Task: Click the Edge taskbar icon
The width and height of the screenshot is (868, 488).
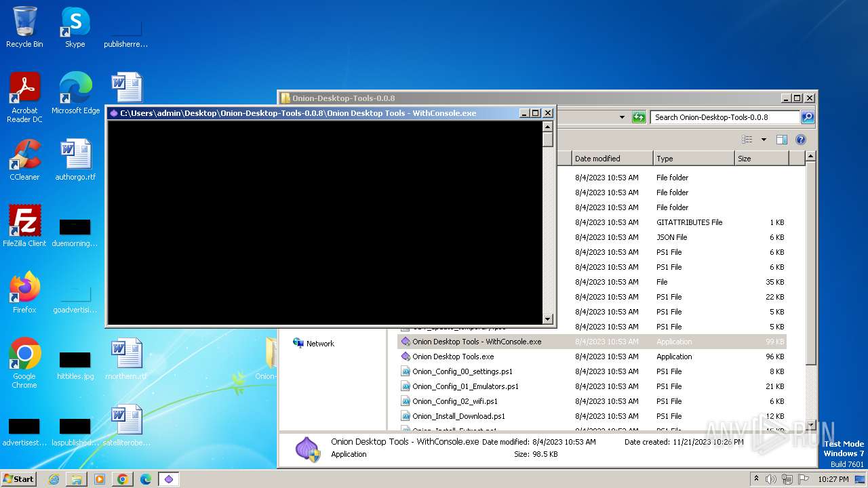Action: coord(146,479)
